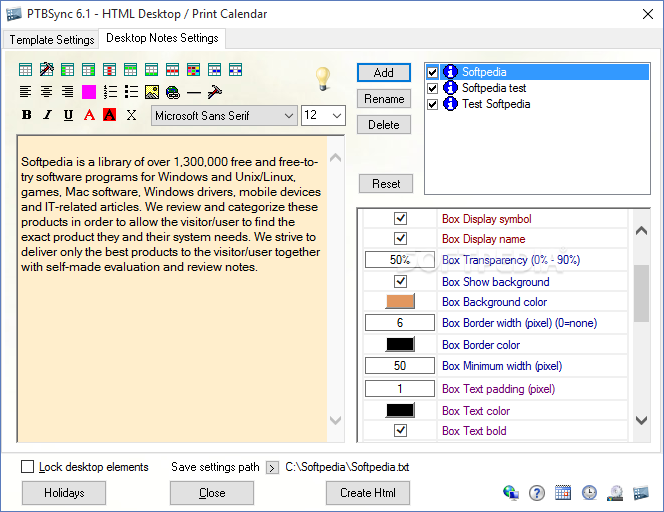Viewport: 664px width, 512px height.
Task: Toggle underline formatting
Action: [68, 115]
